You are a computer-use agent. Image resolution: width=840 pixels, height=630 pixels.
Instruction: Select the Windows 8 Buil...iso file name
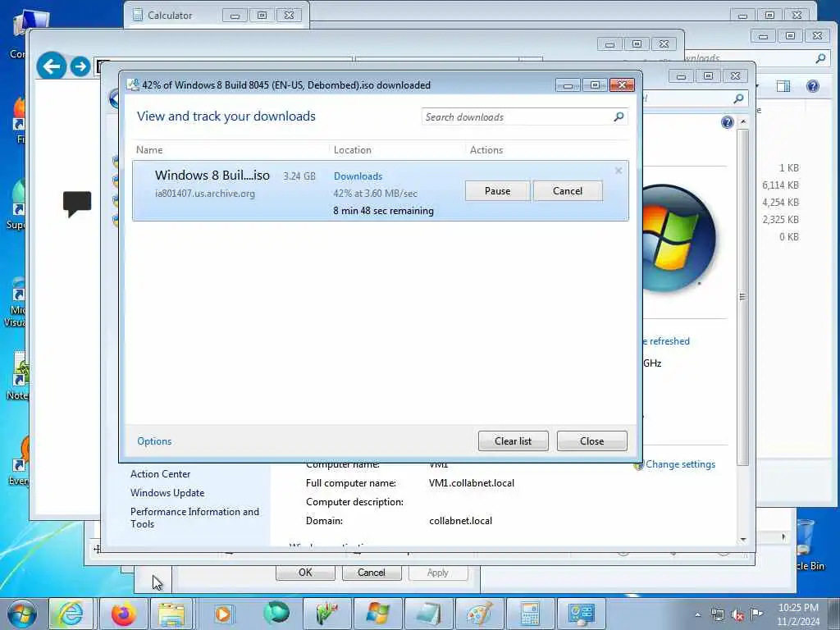point(212,176)
